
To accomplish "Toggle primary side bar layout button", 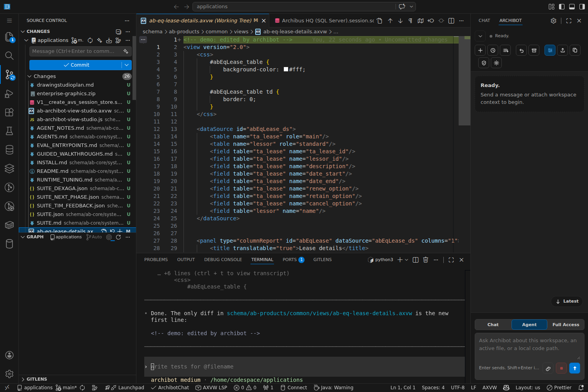I will [562, 7].
